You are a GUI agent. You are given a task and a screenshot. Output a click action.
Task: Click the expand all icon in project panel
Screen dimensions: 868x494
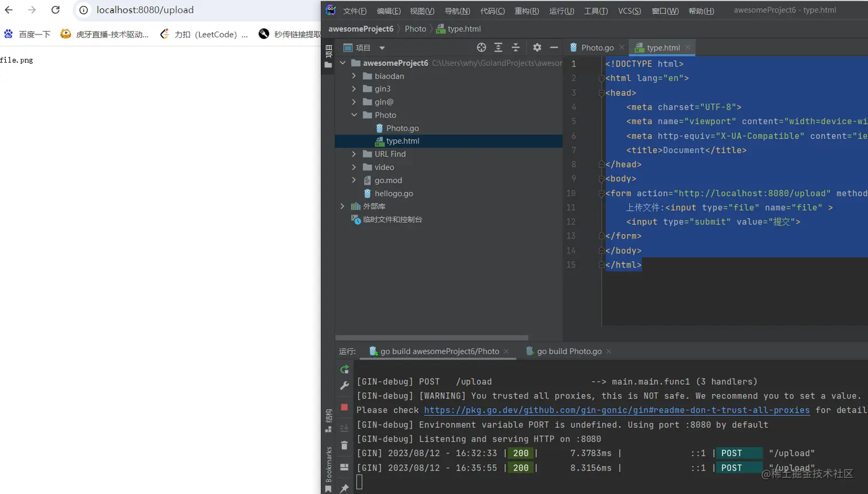(x=498, y=48)
